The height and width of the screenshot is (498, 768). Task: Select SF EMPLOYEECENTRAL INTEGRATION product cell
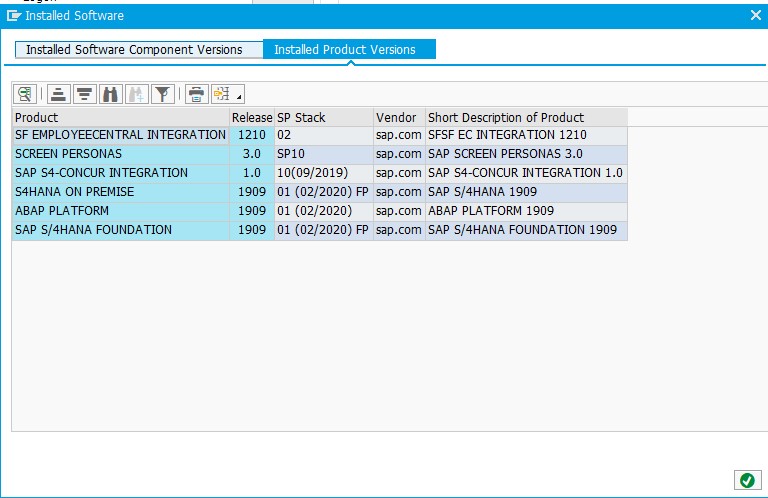[120, 135]
